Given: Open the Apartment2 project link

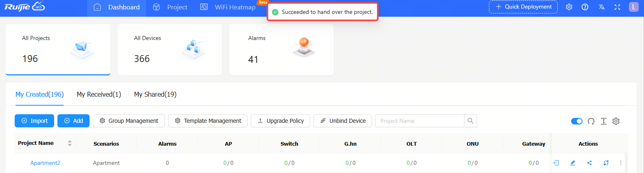Looking at the screenshot, I should click(x=45, y=163).
